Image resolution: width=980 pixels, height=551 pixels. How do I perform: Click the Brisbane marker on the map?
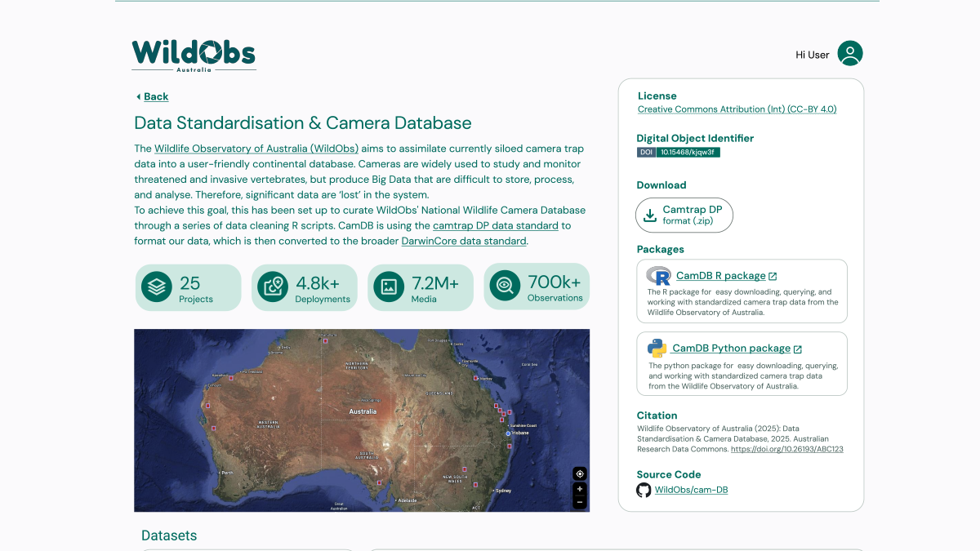[508, 433]
